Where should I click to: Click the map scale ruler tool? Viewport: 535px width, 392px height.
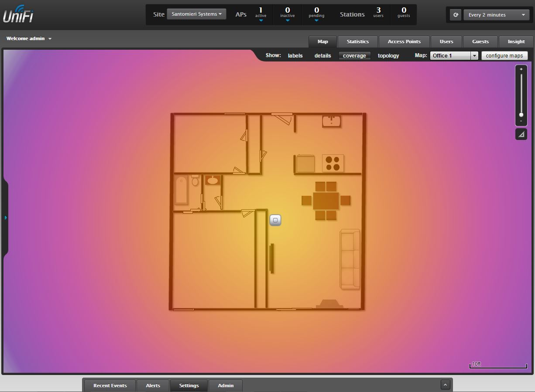click(521, 135)
